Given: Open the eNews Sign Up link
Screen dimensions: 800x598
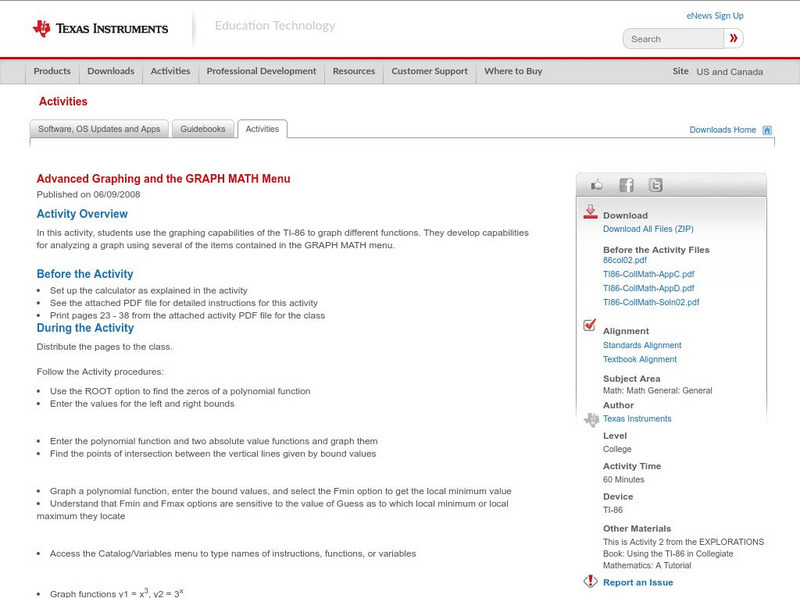Looking at the screenshot, I should coord(715,16).
